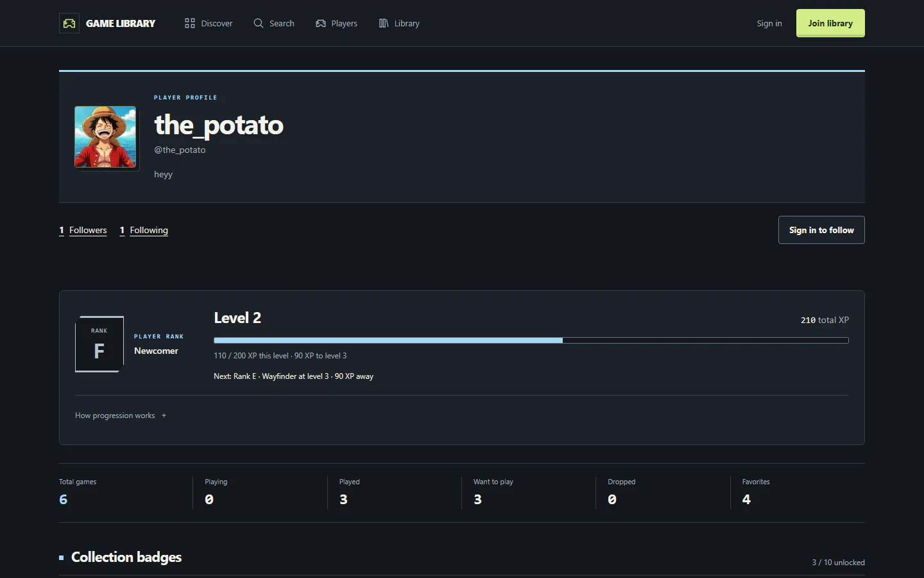The image size is (924, 578).
Task: Click the Players gamepad icon
Action: coord(321,23)
